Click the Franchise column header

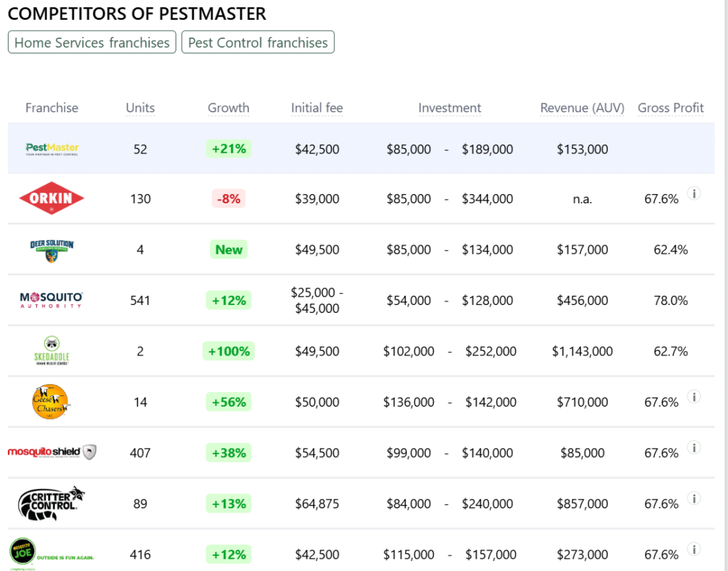pos(51,107)
